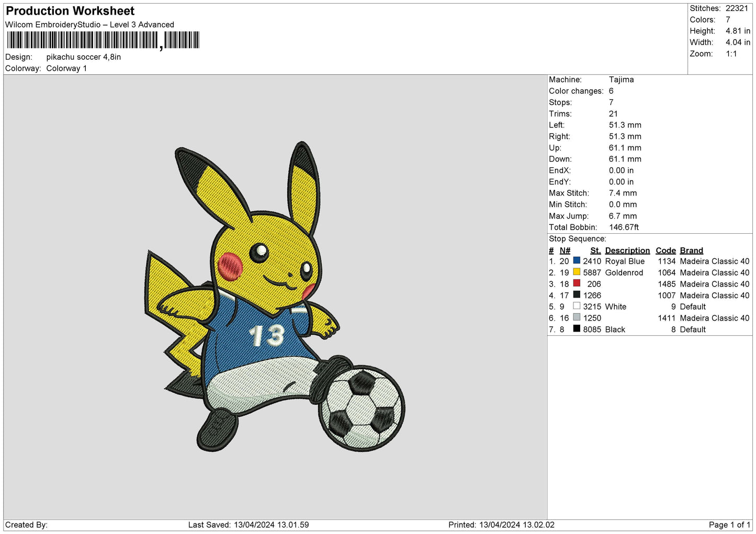Click the White color swatch
The height and width of the screenshot is (534, 756).
577,306
